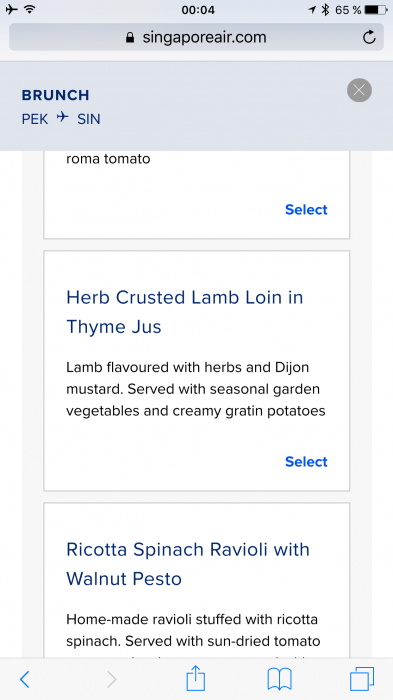
Task: Tap the Safari back arrow
Action: tap(25, 679)
